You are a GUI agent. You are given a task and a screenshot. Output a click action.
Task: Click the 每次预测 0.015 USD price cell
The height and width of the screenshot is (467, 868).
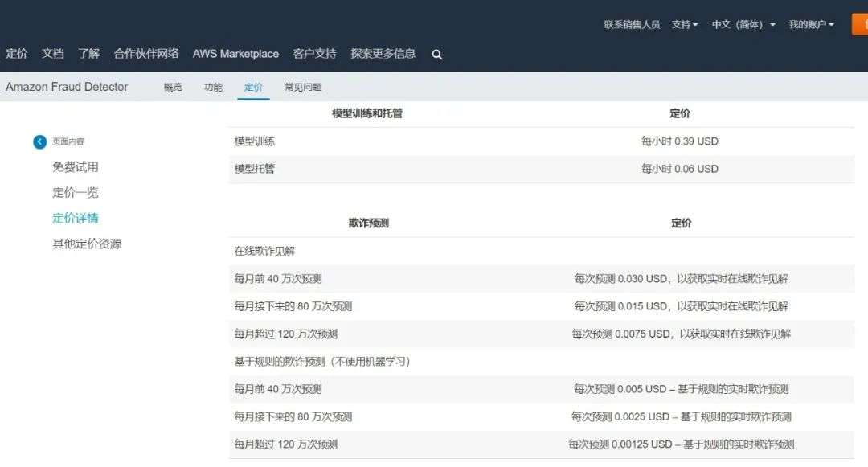click(x=681, y=306)
